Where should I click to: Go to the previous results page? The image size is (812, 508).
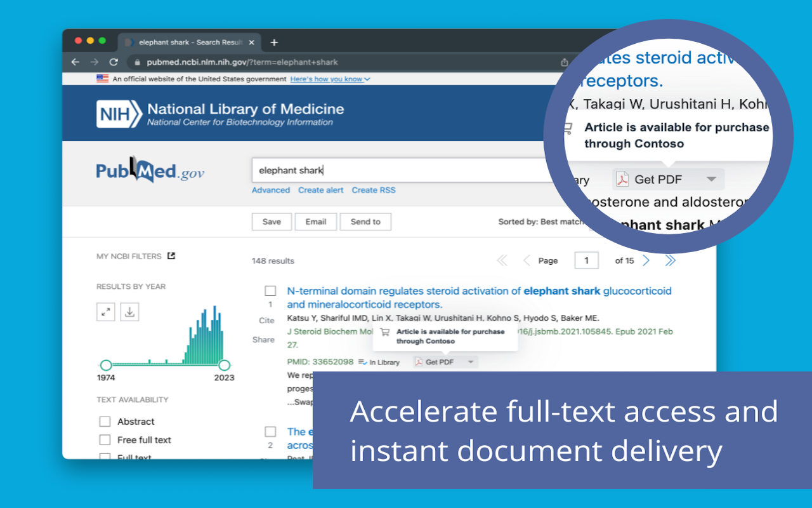pos(526,260)
